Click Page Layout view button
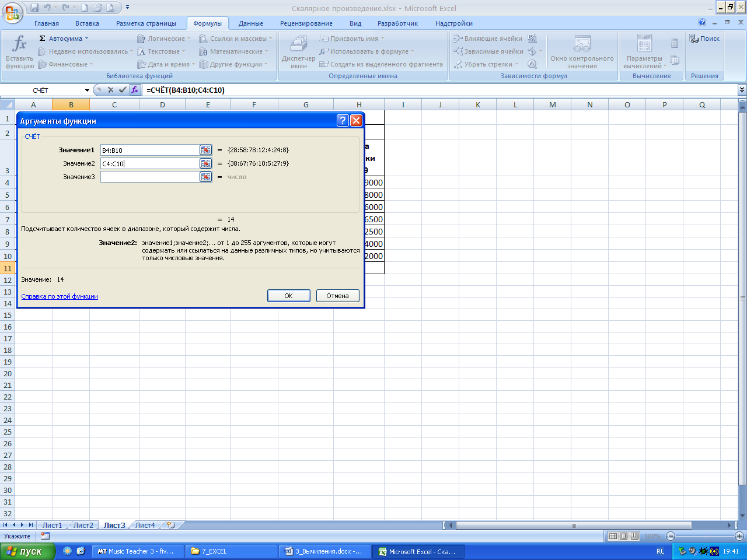Image resolution: width=747 pixels, height=560 pixels. pos(623,536)
